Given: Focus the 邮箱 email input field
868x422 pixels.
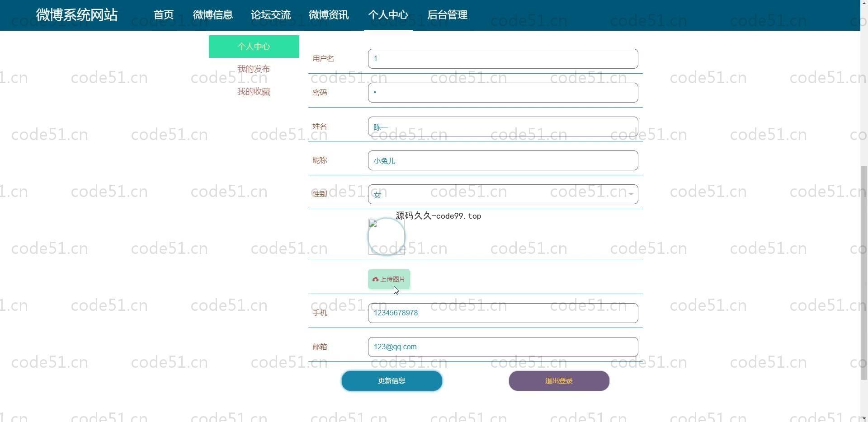Looking at the screenshot, I should (503, 347).
